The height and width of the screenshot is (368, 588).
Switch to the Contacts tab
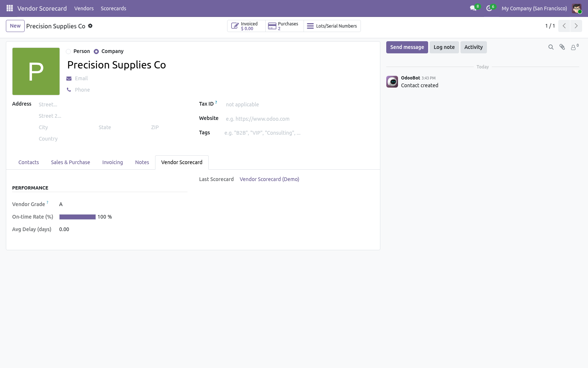tap(29, 162)
